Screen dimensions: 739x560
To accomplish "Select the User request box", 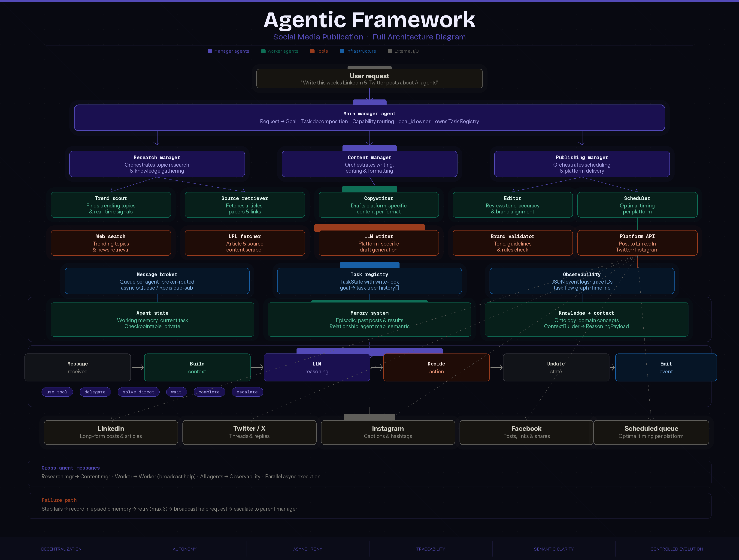I will coord(369,79).
